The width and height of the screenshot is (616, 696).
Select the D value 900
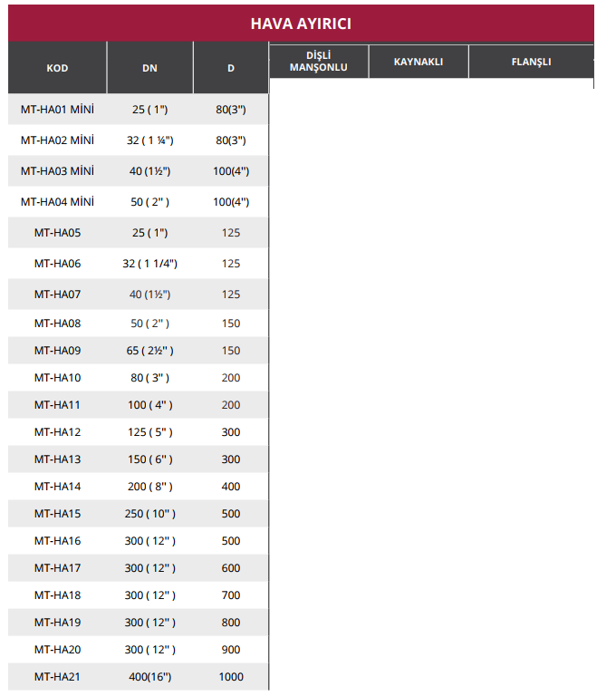231,650
